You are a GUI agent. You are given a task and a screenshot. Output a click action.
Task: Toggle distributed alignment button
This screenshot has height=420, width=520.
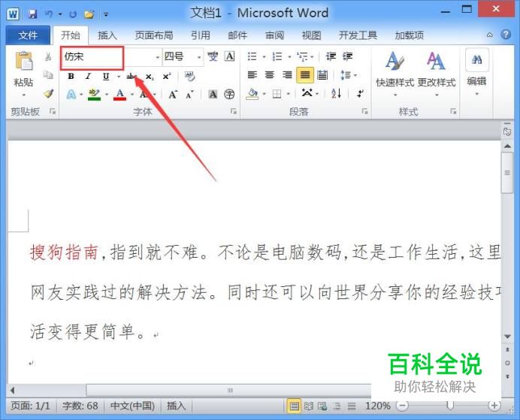pos(322,75)
